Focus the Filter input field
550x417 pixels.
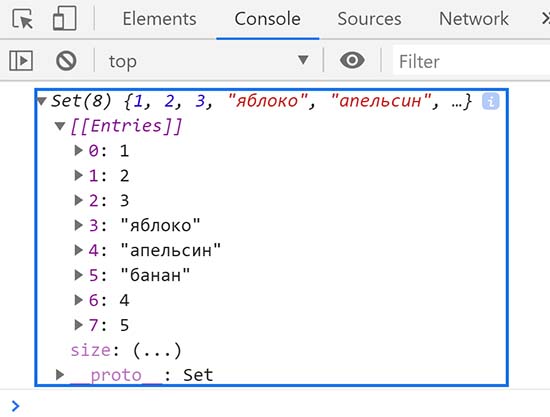[471, 61]
